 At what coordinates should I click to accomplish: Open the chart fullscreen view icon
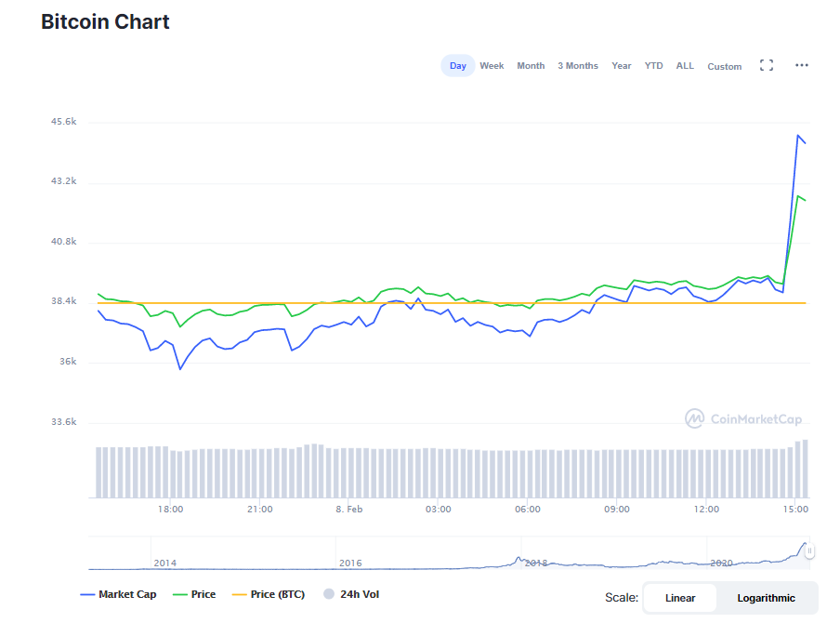pos(766,65)
